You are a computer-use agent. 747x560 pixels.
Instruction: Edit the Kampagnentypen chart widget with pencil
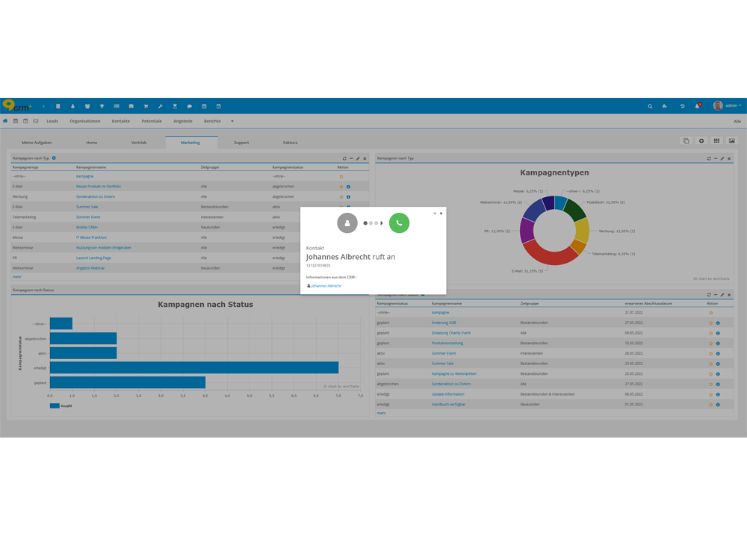722,158
